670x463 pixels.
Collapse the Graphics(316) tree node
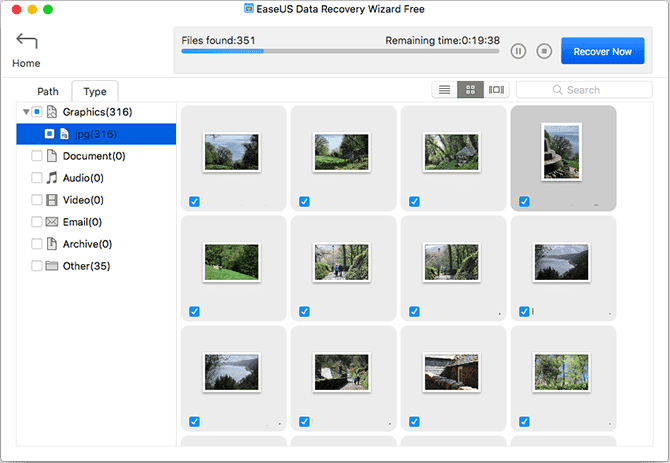point(25,112)
